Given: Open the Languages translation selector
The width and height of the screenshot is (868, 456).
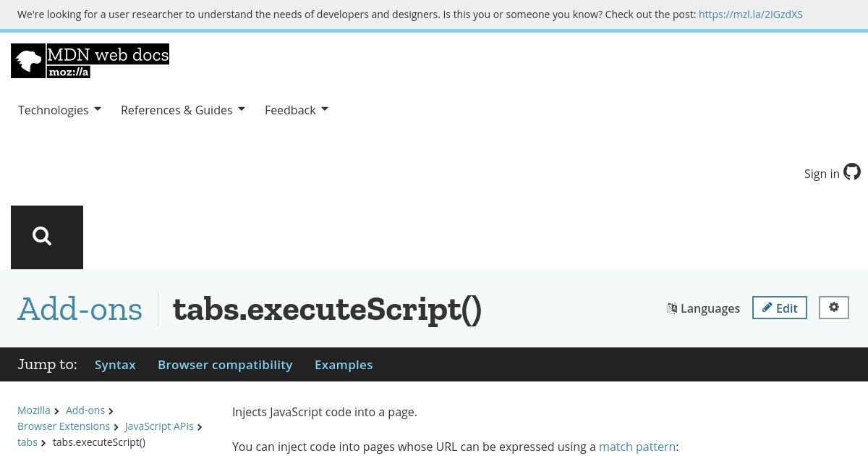Looking at the screenshot, I should click(x=703, y=308).
